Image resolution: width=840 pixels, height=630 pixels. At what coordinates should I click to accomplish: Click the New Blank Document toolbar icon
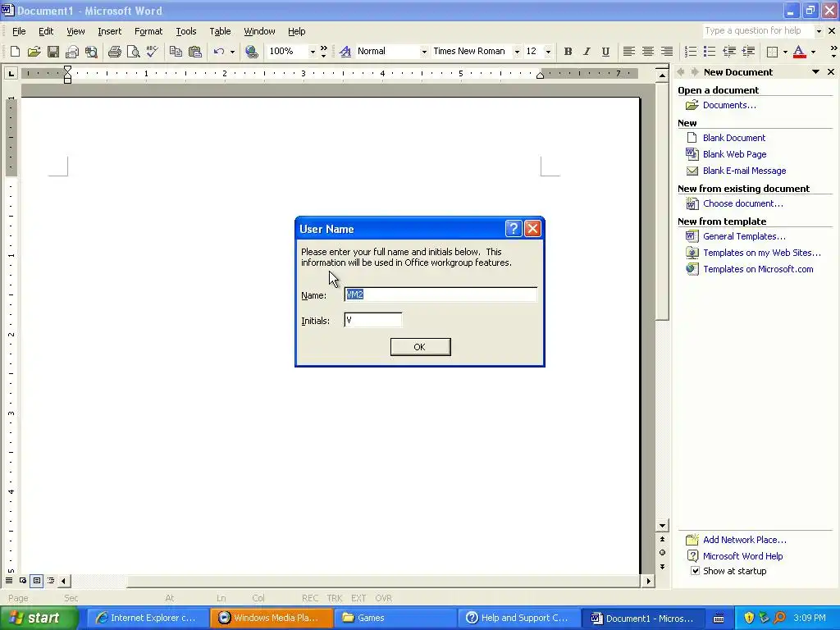pos(15,52)
